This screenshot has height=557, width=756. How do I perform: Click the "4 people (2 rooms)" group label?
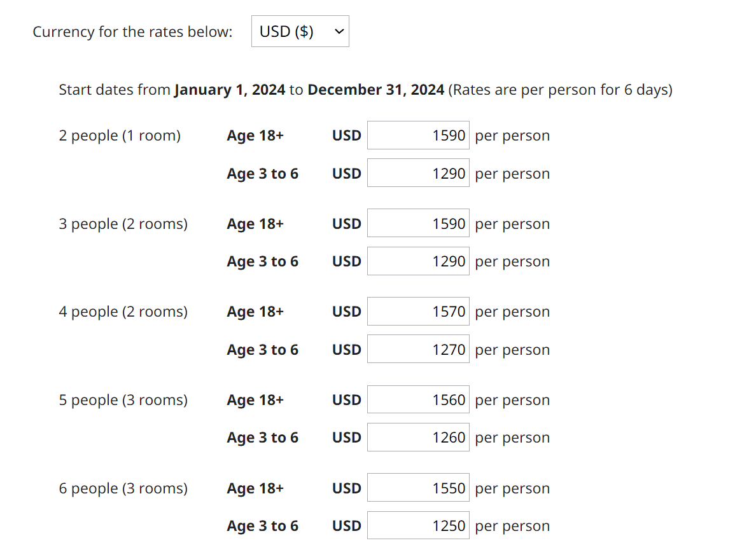click(123, 312)
